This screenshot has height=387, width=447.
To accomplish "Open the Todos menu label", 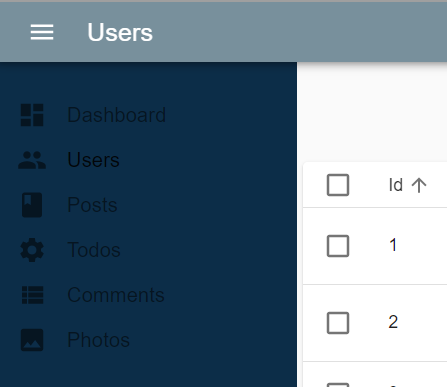I will pos(94,250).
